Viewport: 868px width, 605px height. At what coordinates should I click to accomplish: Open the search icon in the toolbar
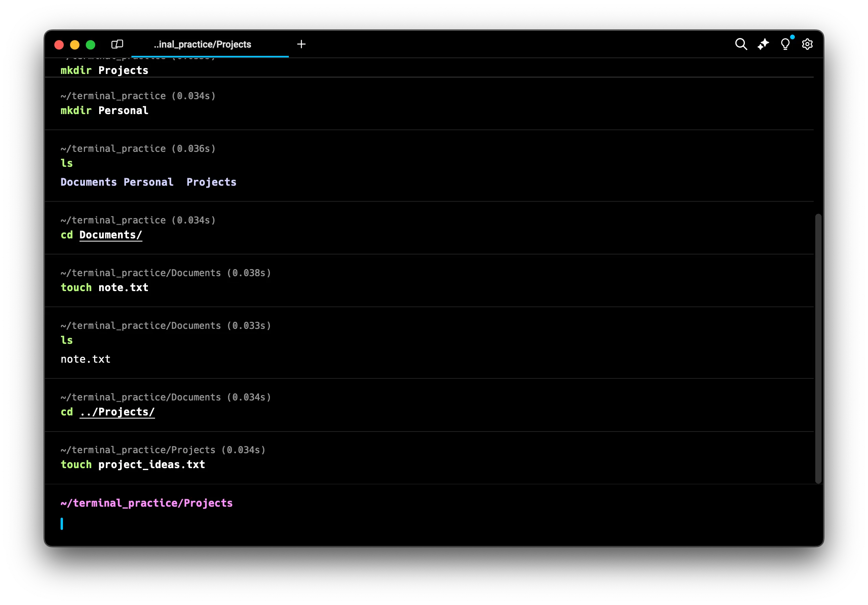(x=741, y=44)
